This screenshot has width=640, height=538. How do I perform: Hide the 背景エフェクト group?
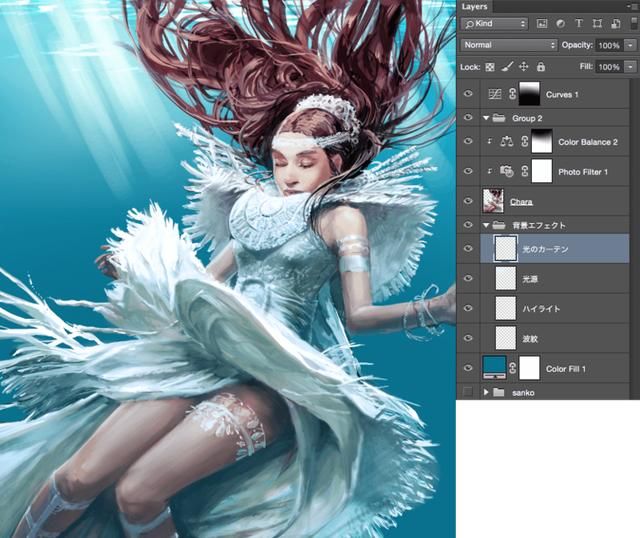(x=468, y=225)
